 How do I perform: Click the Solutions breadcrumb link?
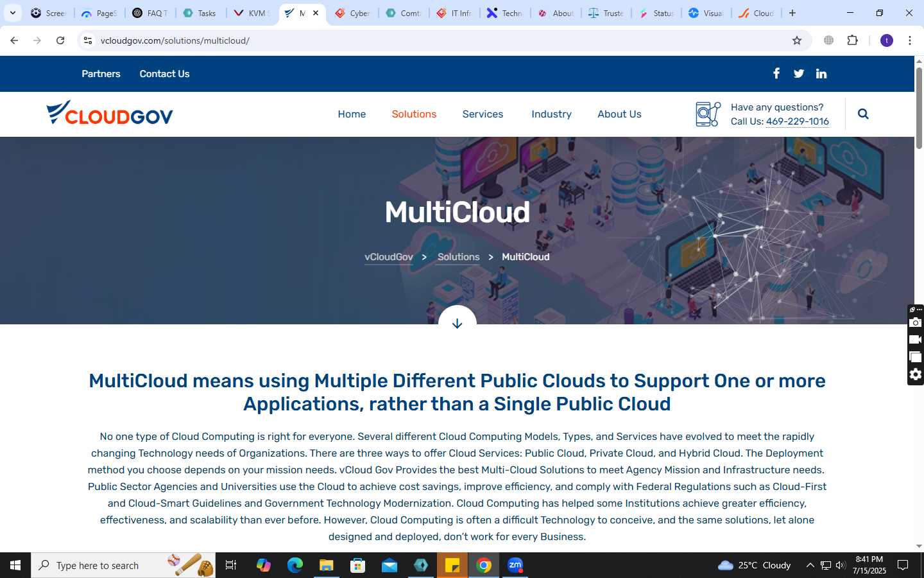click(458, 257)
